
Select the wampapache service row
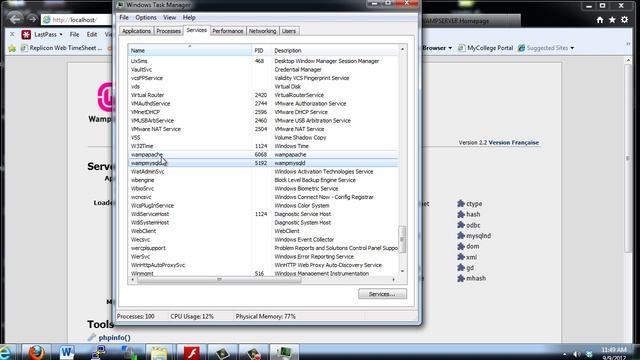point(263,154)
